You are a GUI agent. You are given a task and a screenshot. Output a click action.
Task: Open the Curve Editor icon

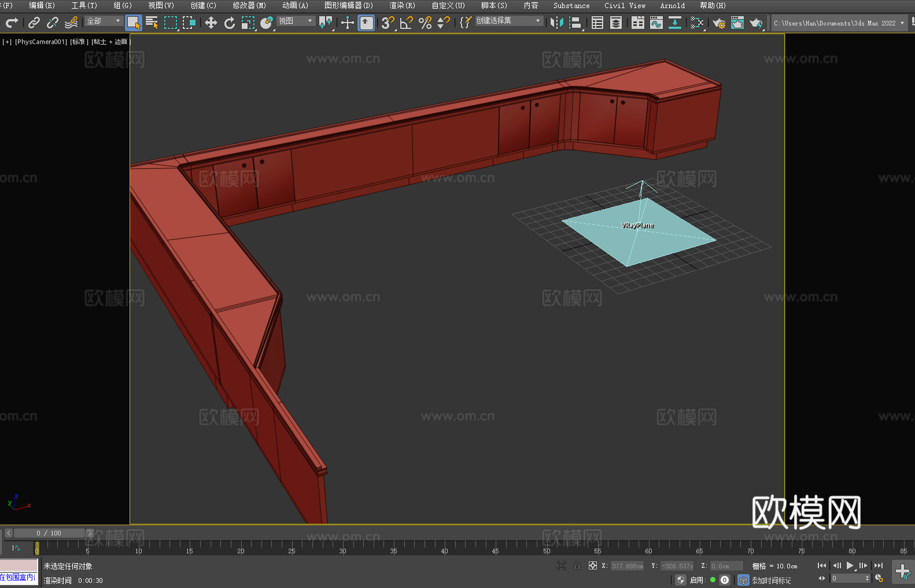[656, 23]
